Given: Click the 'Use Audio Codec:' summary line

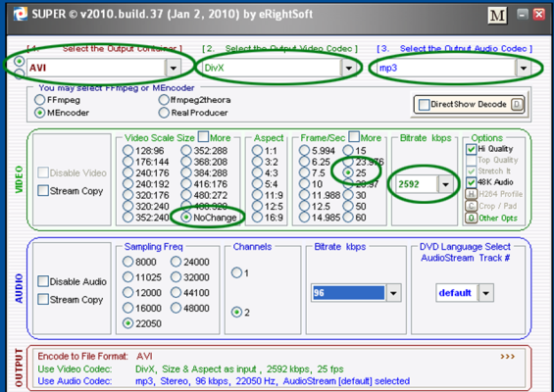Looking at the screenshot, I should 224,381.
